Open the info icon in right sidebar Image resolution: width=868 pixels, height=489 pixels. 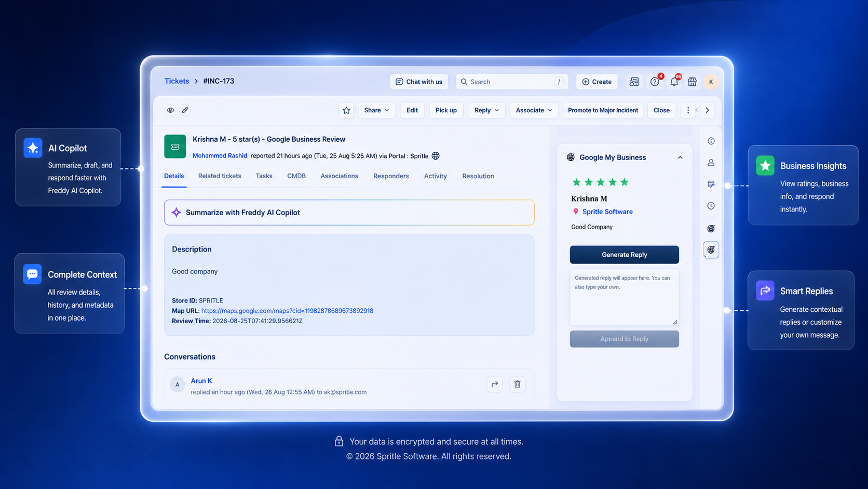[711, 141]
